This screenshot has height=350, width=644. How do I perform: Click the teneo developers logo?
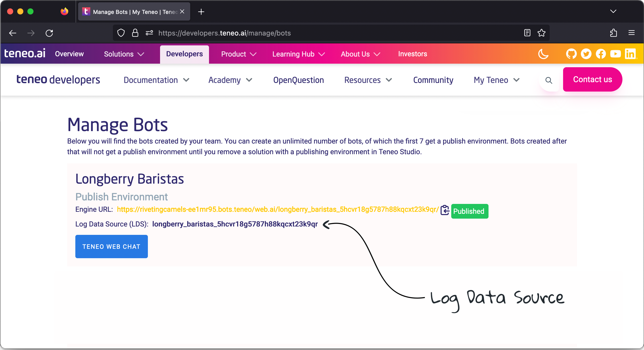click(58, 80)
